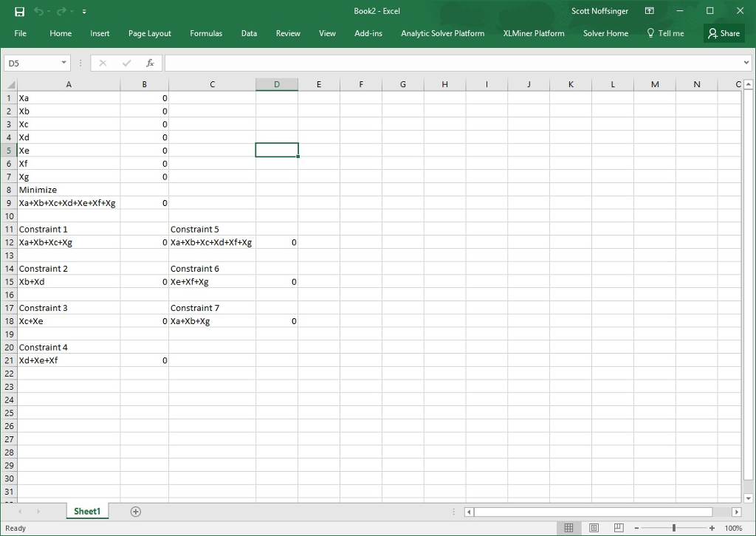Click the Save icon in title bar

tap(20, 12)
